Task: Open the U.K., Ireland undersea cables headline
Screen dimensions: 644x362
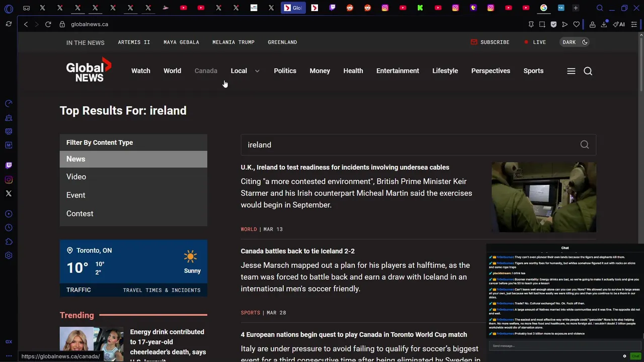Action: point(345,167)
